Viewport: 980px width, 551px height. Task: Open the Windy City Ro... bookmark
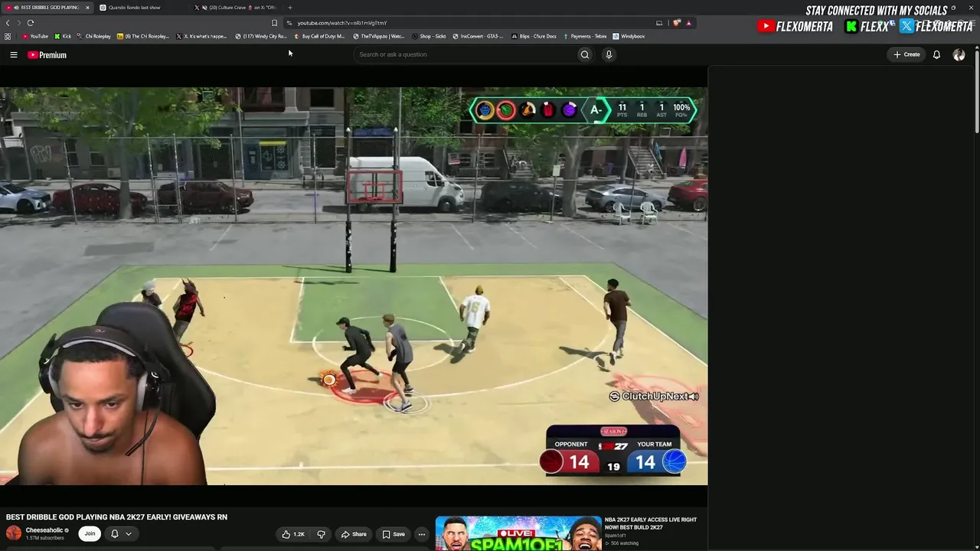(262, 37)
